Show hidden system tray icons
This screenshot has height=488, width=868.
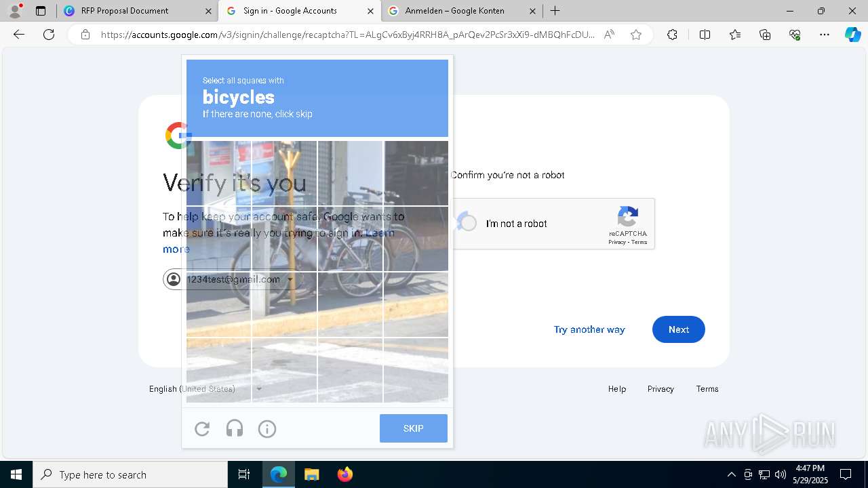[731, 474]
